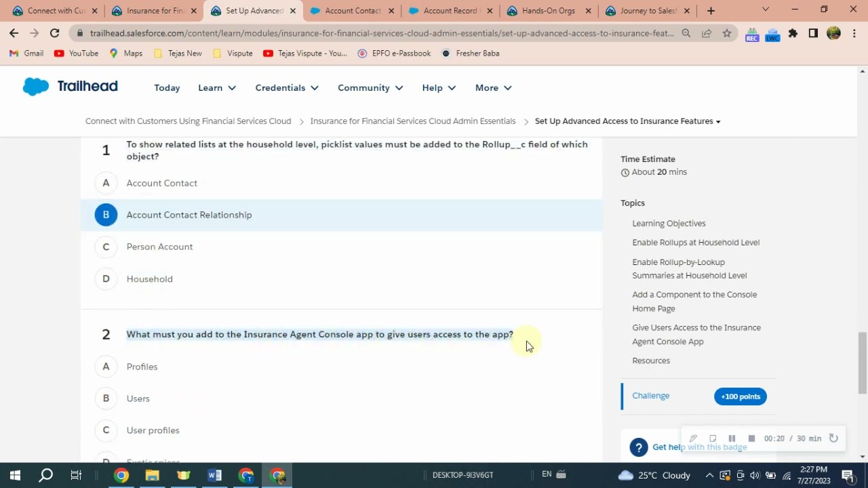This screenshot has height=488, width=868.
Task: Open the unit breadcrumb dropdown arrow
Action: tap(718, 121)
